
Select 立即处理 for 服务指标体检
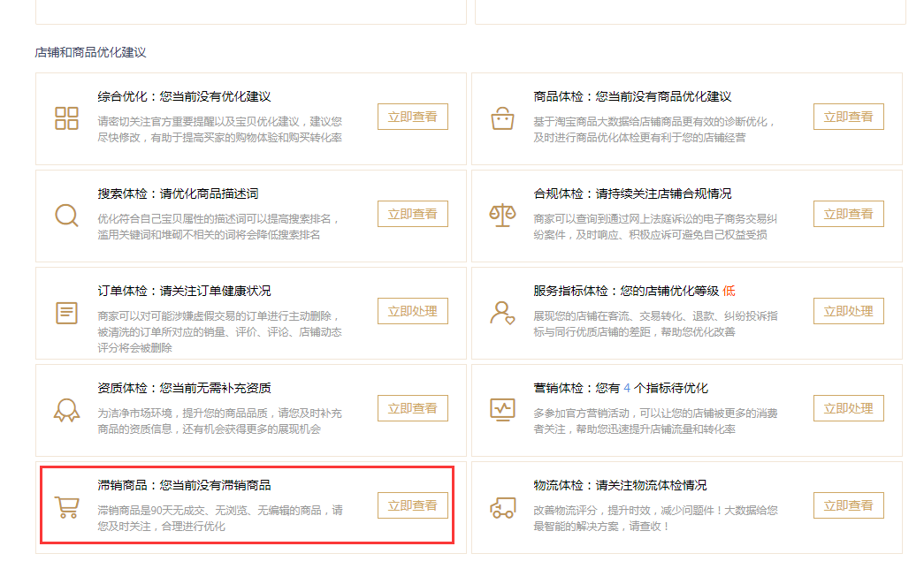(849, 311)
